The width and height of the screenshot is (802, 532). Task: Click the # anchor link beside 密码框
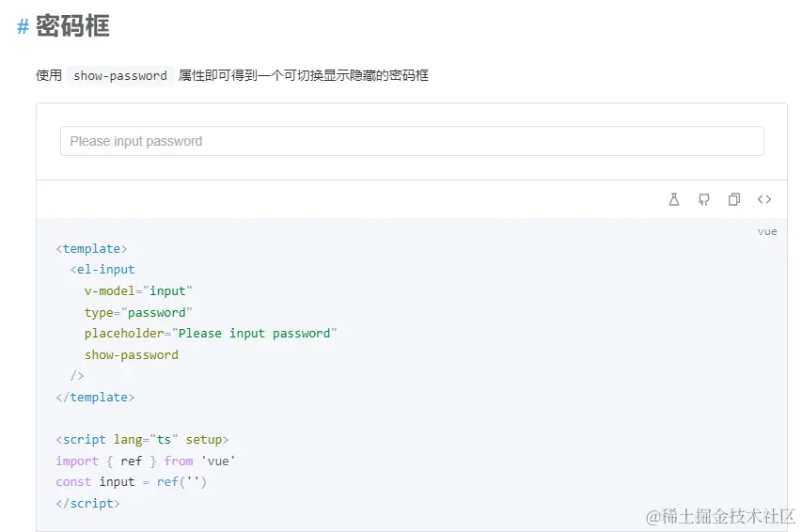click(x=23, y=26)
